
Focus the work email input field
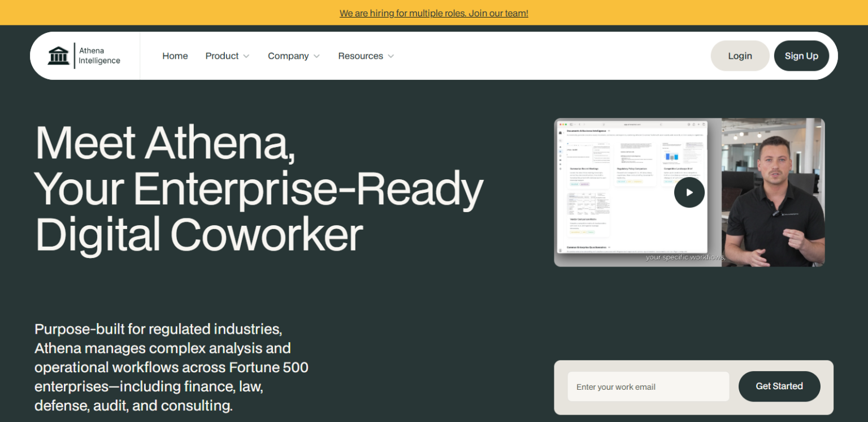tap(648, 386)
